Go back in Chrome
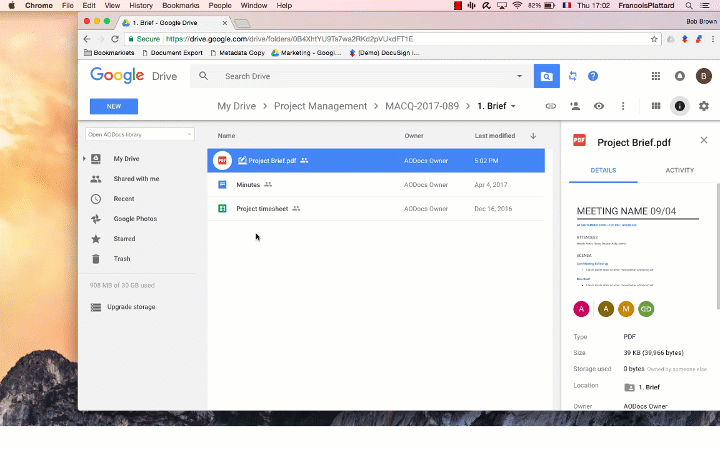 pos(87,39)
